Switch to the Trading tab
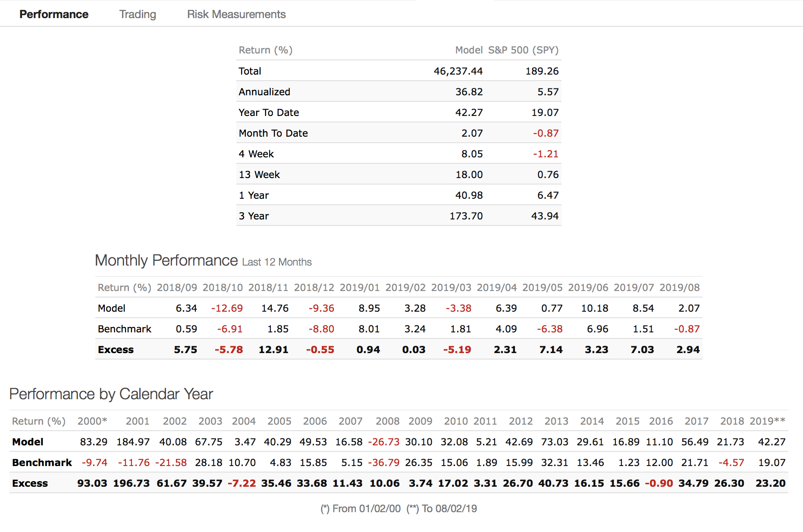The image size is (803, 532). click(138, 14)
